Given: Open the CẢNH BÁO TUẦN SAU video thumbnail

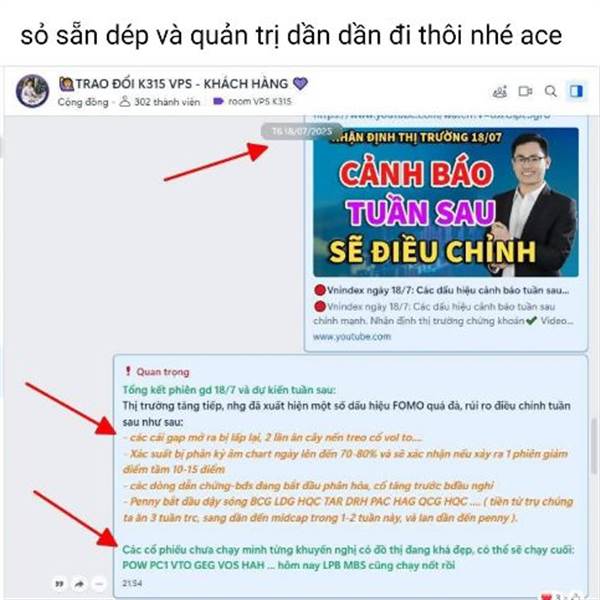Looking at the screenshot, I should pos(445,202).
